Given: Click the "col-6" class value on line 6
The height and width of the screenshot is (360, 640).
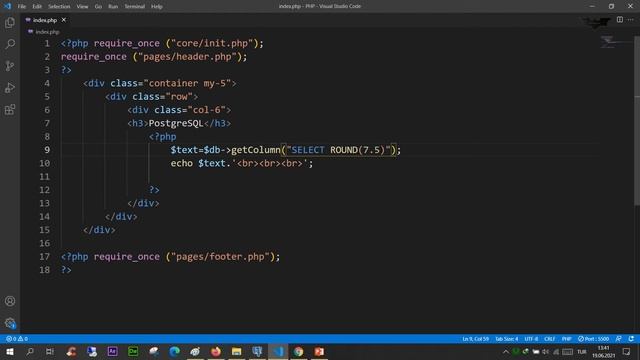Looking at the screenshot, I should (207, 110).
